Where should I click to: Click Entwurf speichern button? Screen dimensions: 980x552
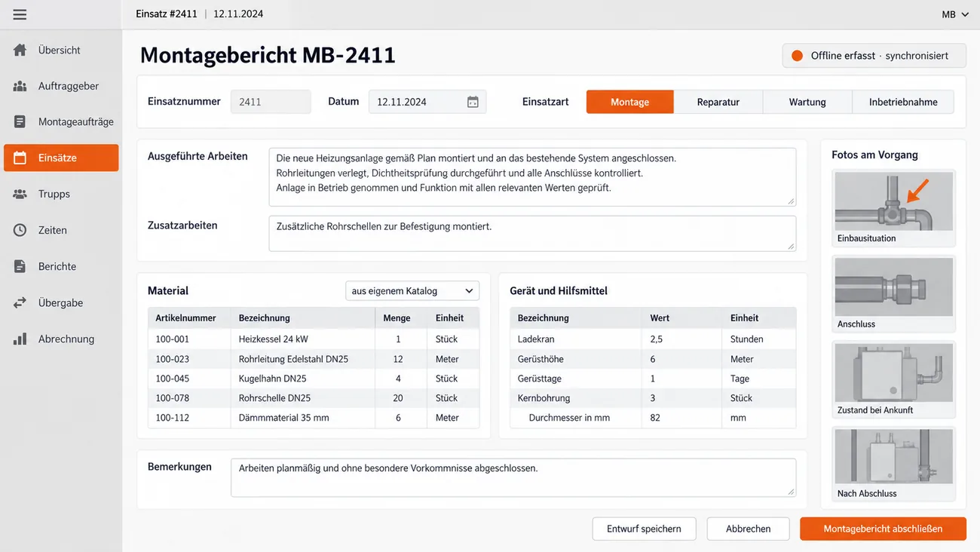pyautogui.click(x=644, y=529)
